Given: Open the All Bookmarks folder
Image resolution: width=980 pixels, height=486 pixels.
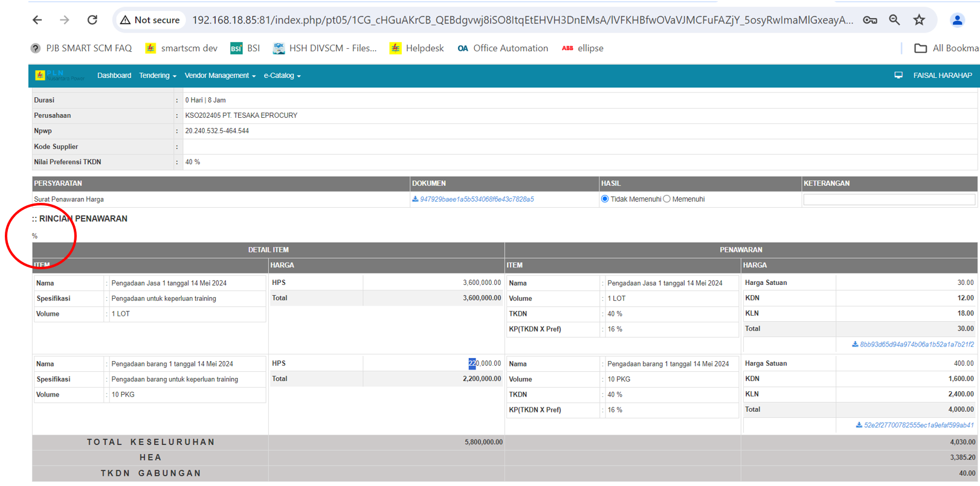Looking at the screenshot, I should pos(946,48).
